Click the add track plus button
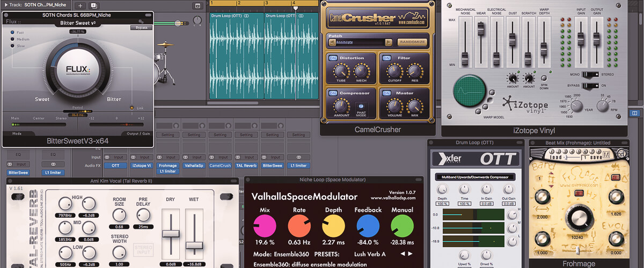 tap(80, 5)
